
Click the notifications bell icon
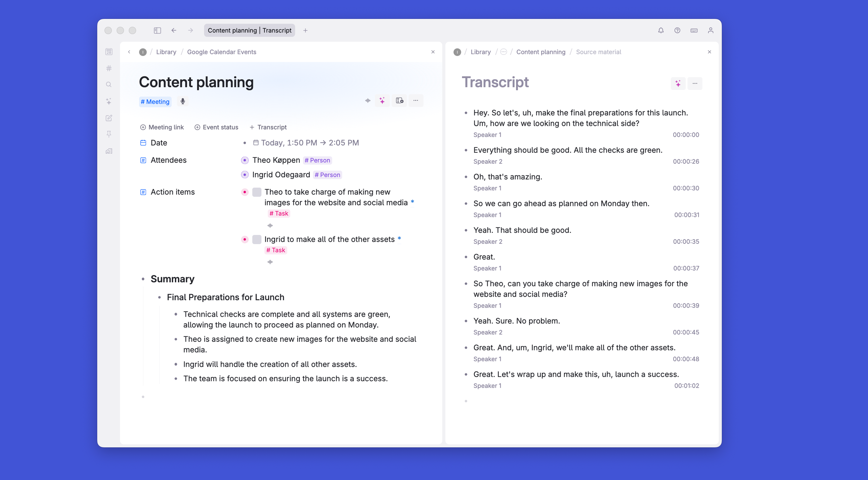[661, 30]
